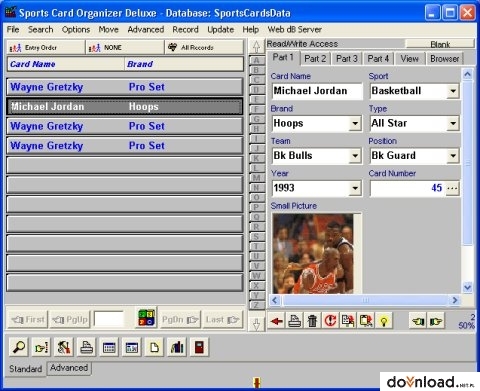Delete record with the trash can icon
The height and width of the screenshot is (391, 480).
[x=312, y=321]
